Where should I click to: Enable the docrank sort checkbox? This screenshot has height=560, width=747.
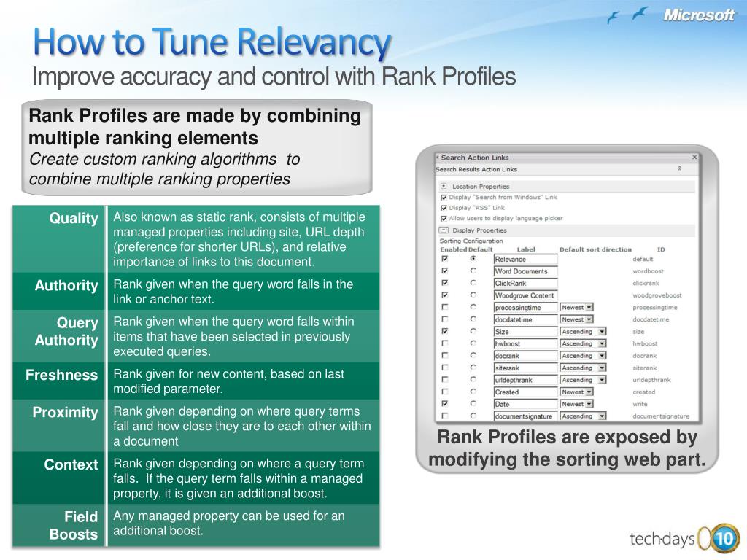coord(445,355)
